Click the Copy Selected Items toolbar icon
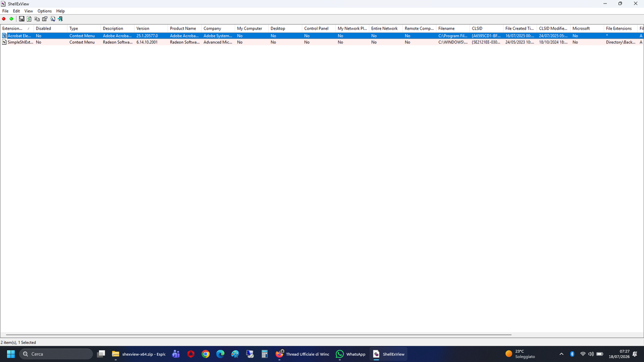Image resolution: width=644 pixels, height=362 pixels. pyautogui.click(x=37, y=19)
